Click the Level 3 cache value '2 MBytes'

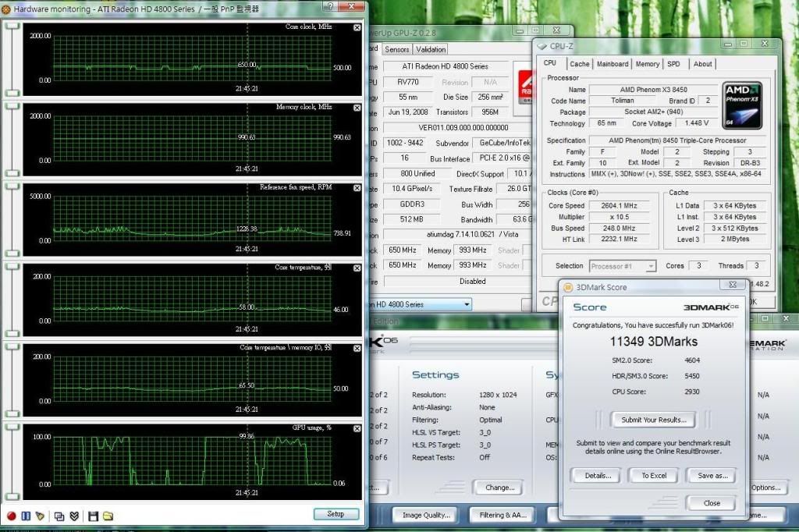(735, 239)
